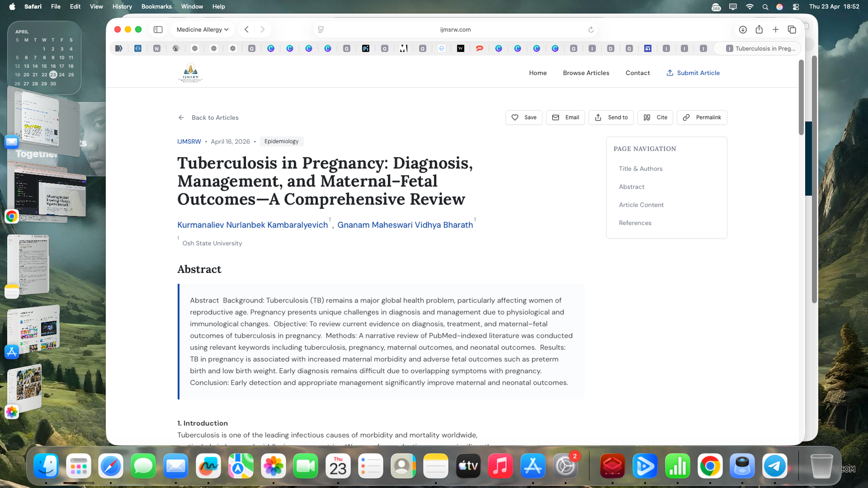868x488 pixels.
Task: Open the Reader view icon in address bar
Action: 321,30
